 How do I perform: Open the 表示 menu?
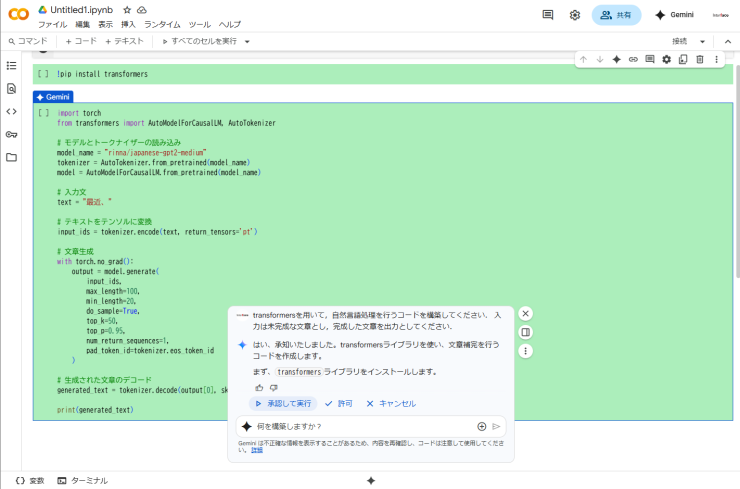coord(105,25)
